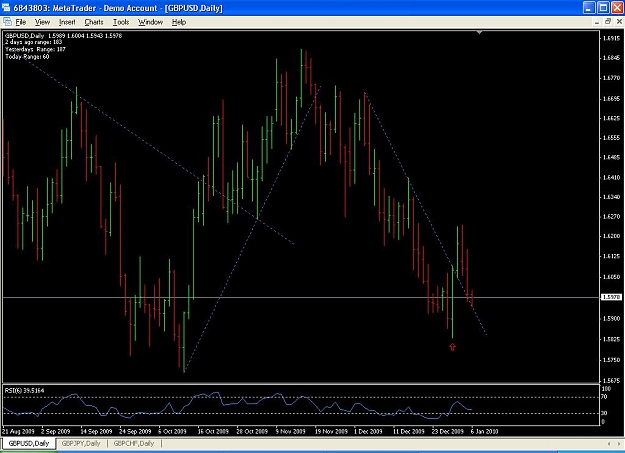Open the Insert menu
This screenshot has height=453, width=625.
(x=67, y=22)
